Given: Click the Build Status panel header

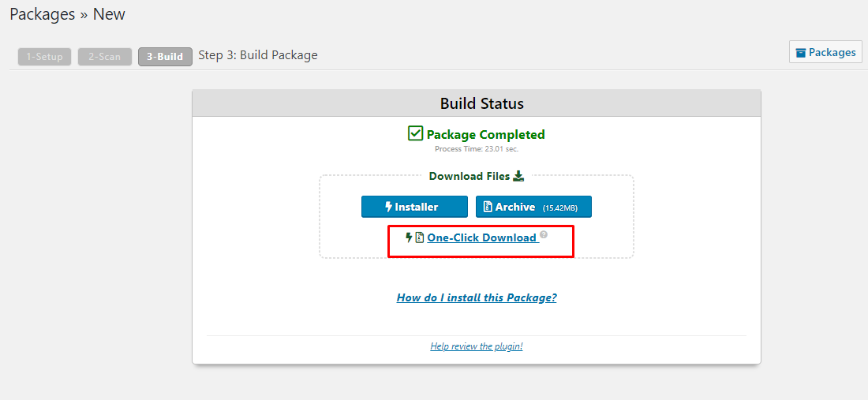Looking at the screenshot, I should (x=477, y=103).
